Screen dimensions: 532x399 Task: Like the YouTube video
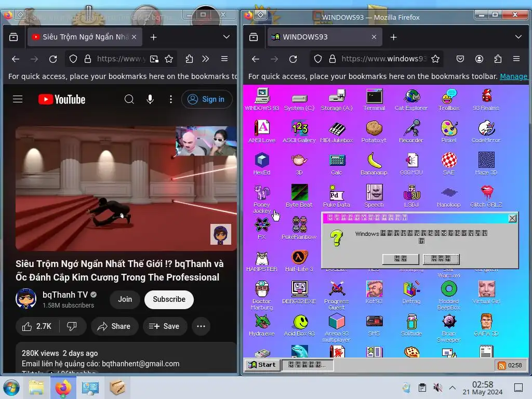coord(37,326)
